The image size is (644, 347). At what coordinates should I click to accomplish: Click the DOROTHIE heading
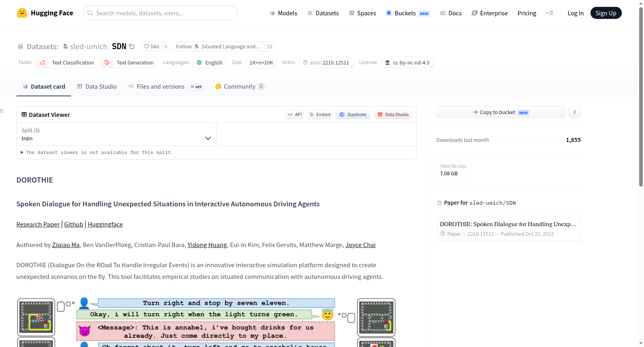[x=35, y=180]
